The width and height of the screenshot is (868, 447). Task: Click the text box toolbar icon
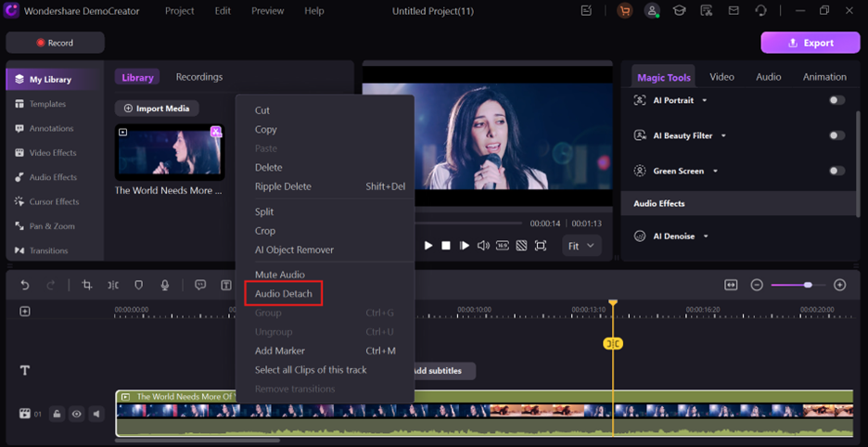(226, 285)
